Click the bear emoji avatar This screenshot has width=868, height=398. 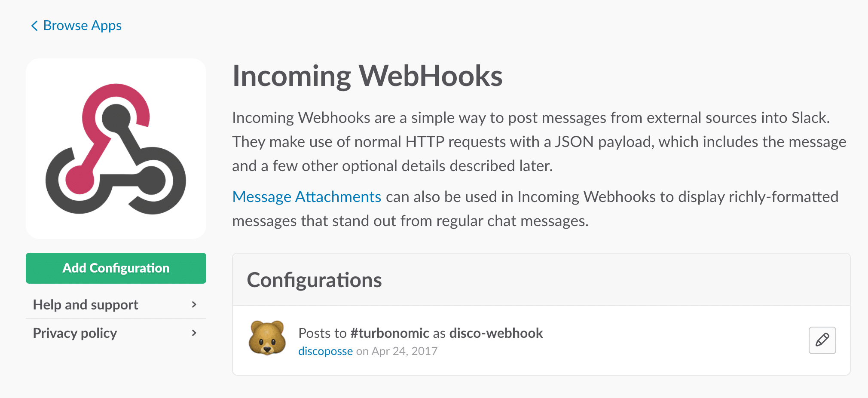pyautogui.click(x=267, y=338)
